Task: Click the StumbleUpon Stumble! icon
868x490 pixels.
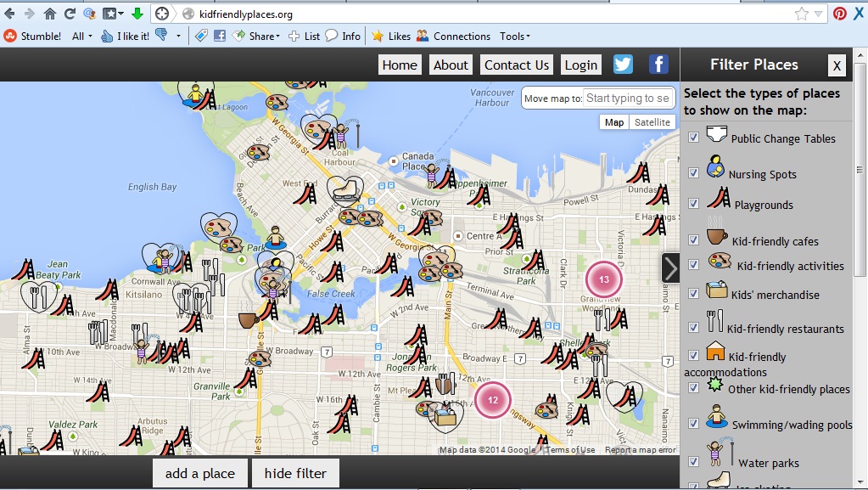Action: pos(10,36)
